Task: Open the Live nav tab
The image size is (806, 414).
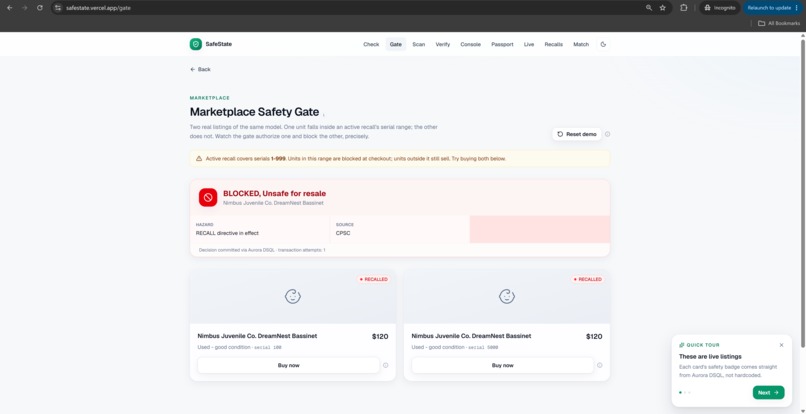Action: pos(529,44)
